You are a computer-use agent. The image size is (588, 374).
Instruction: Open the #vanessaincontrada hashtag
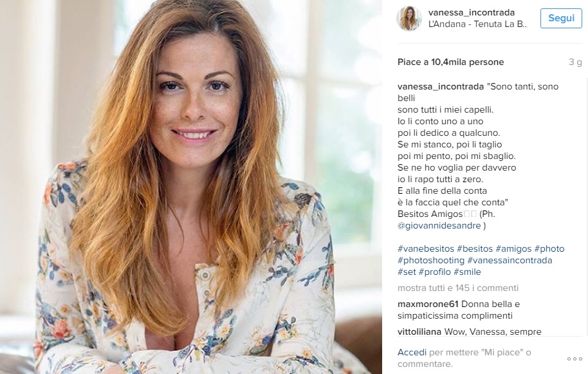point(510,260)
